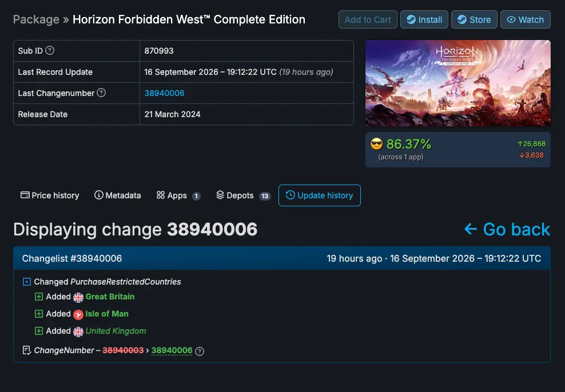Click the help icon after ChangeNumber values
Viewport: 565px width, 392px height.
tap(200, 351)
